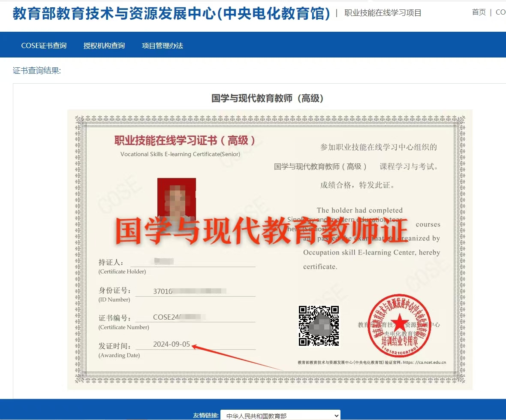This screenshot has width=506, height=420.
Task: Click the 首页 link at top right
Action: click(x=479, y=12)
